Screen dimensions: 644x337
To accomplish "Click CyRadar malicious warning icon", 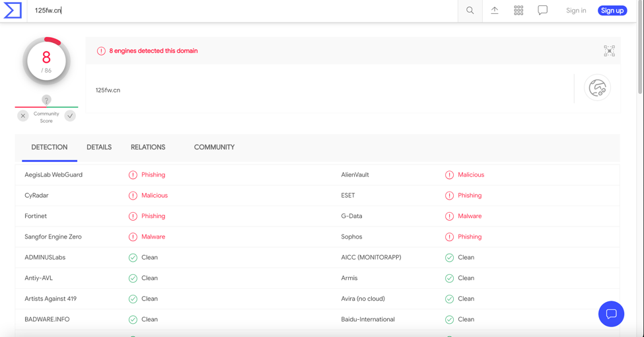I will click(133, 196).
